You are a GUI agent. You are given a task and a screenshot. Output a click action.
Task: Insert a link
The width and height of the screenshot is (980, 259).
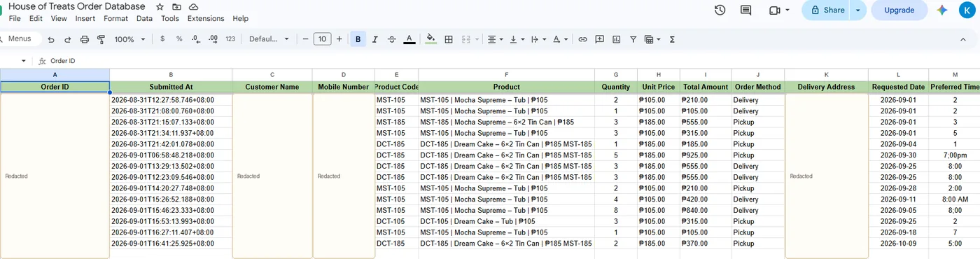582,39
